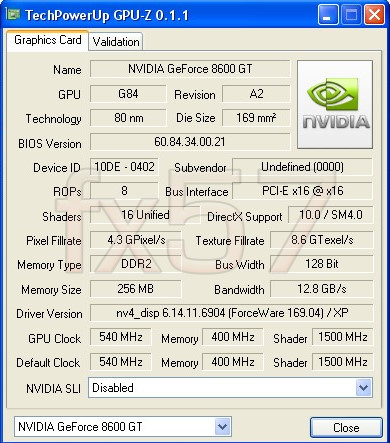This screenshot has height=443, width=390.
Task: Click the Subvendor value Undefined (0000)
Action: (302, 167)
